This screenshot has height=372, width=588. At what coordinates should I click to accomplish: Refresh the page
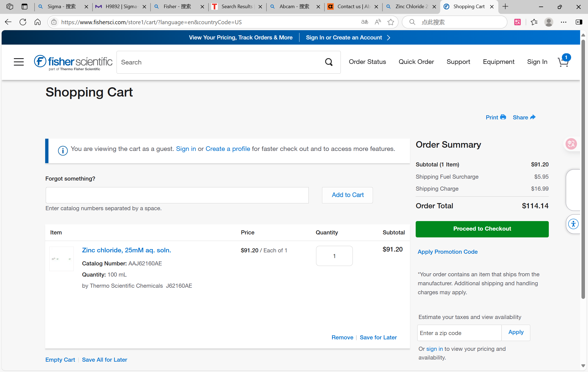tap(23, 22)
